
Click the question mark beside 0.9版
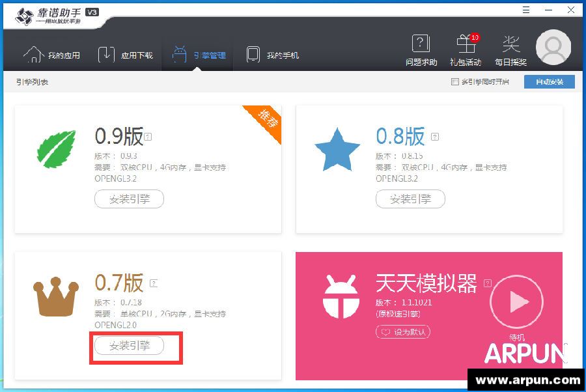tap(148, 137)
